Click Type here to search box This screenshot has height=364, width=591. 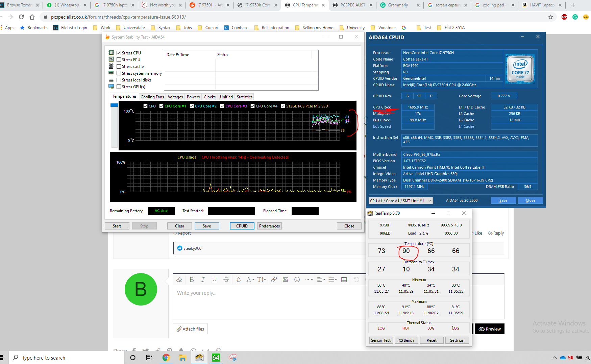coord(66,358)
